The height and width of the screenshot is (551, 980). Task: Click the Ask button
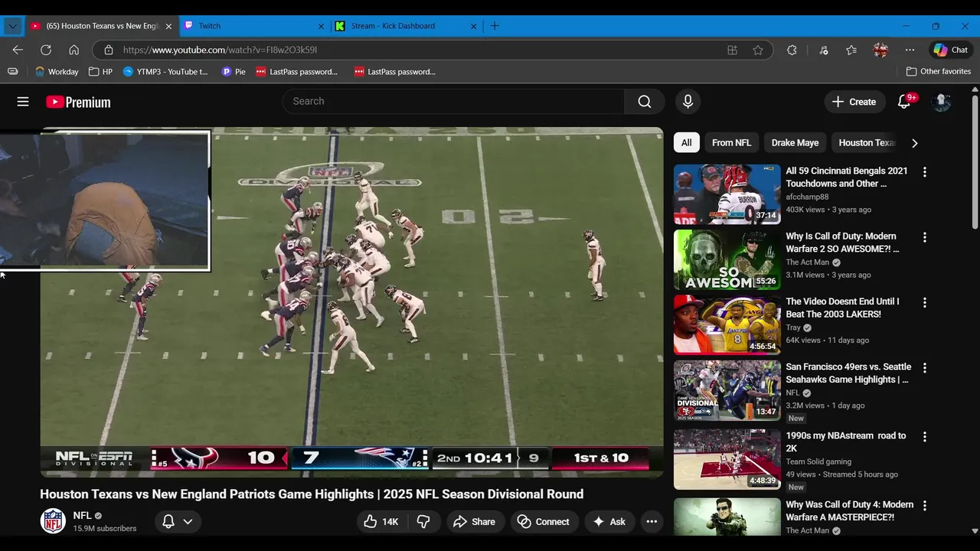pos(609,522)
